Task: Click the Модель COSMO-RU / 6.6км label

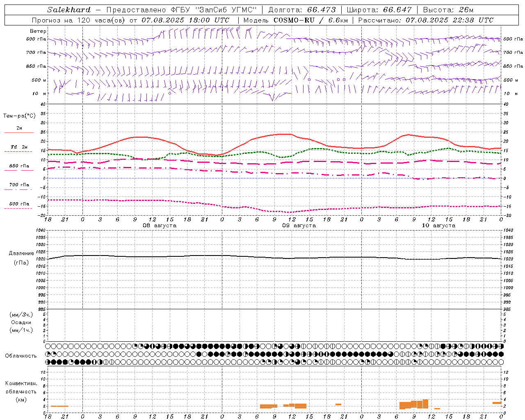Action: click(296, 20)
